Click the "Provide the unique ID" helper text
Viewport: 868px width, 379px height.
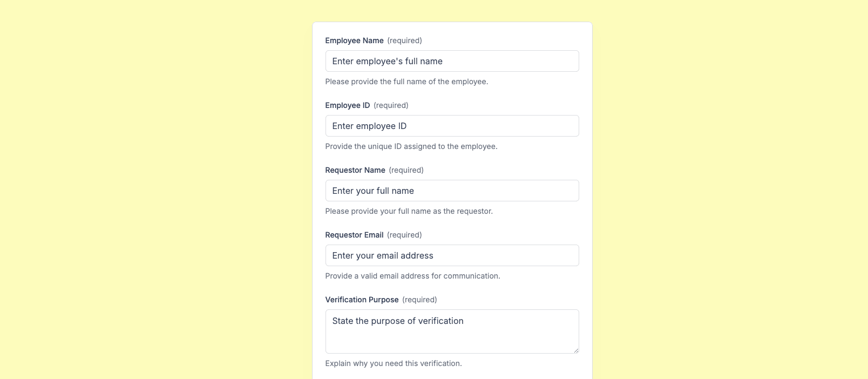tap(411, 146)
